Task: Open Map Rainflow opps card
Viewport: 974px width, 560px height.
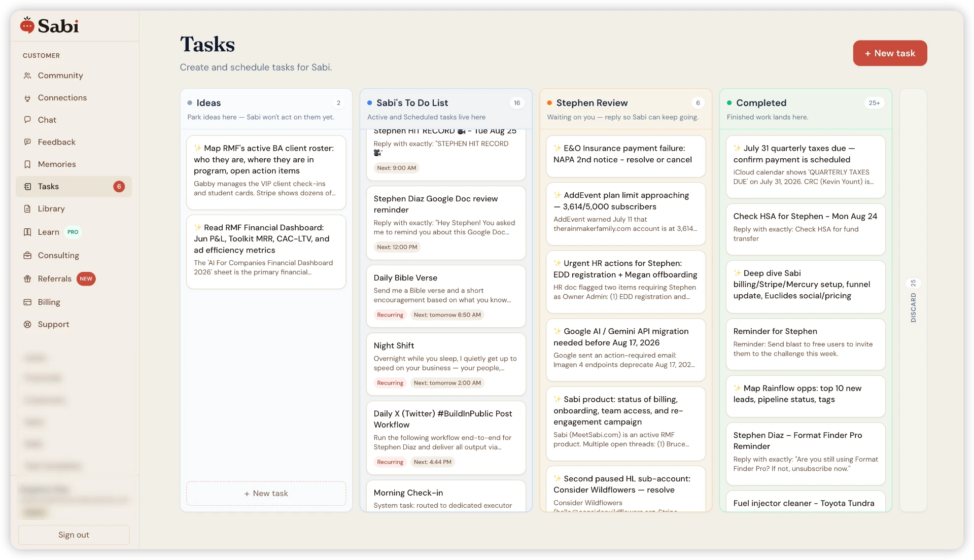Action: (806, 396)
